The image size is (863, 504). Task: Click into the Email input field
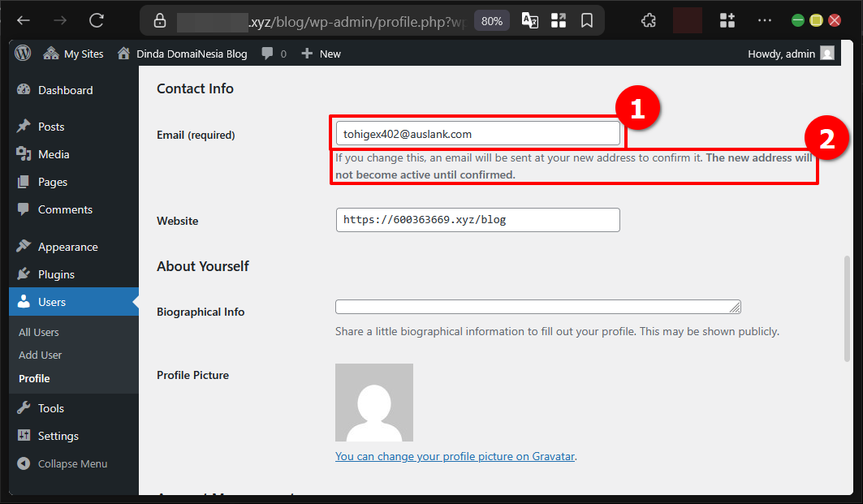tap(477, 134)
